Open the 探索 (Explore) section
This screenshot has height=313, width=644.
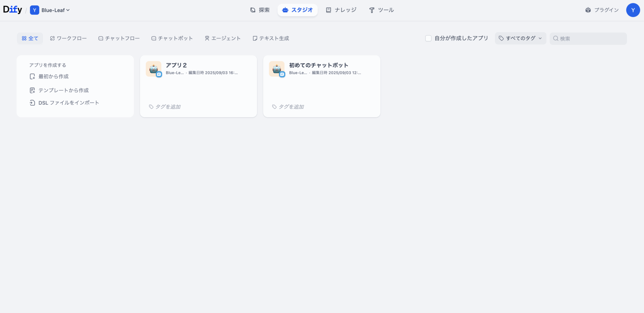[260, 10]
